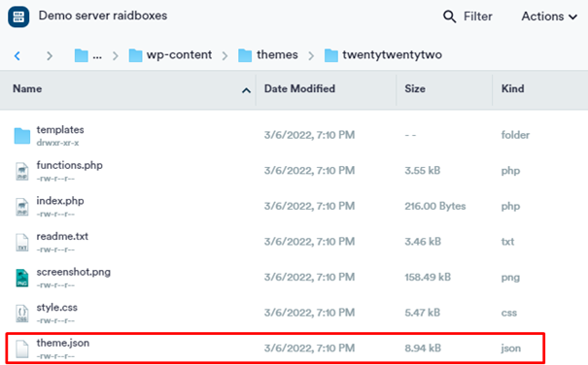Click the index.php PHP file icon

22,207
